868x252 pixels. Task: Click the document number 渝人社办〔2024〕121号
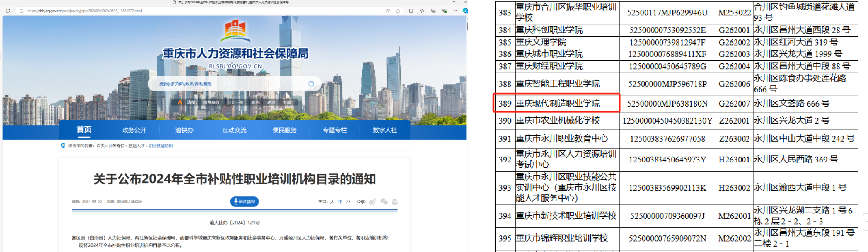point(235,222)
